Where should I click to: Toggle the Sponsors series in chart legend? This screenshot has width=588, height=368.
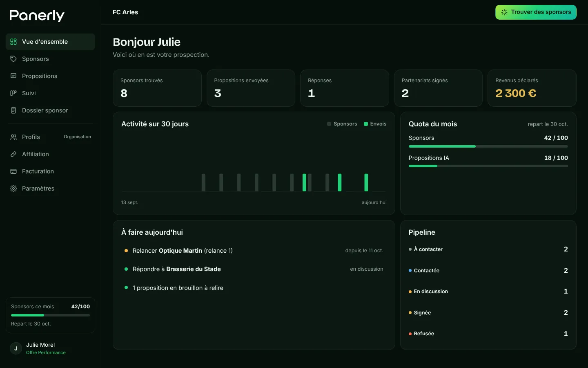[342, 124]
